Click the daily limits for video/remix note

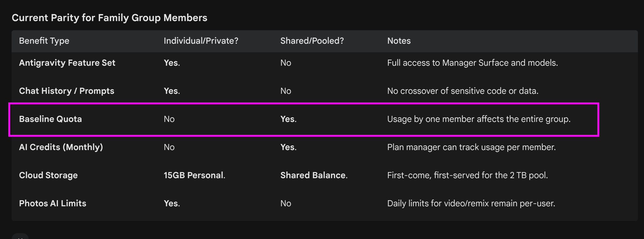tap(471, 204)
